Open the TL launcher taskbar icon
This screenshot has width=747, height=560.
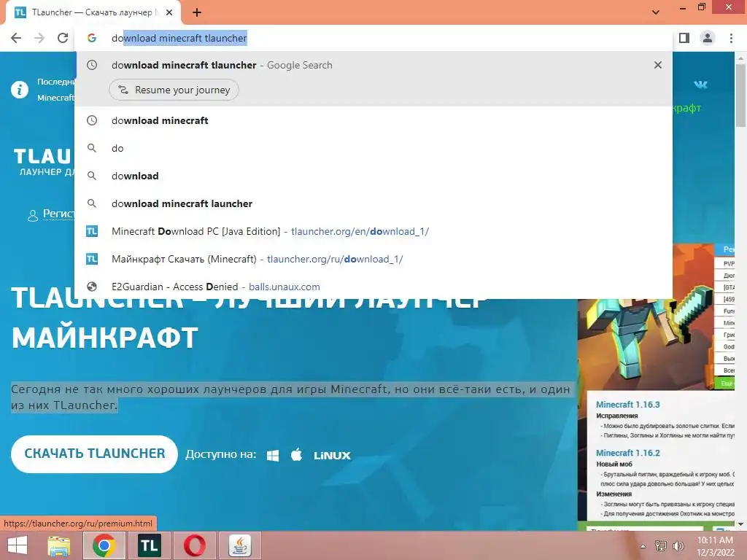tap(149, 545)
